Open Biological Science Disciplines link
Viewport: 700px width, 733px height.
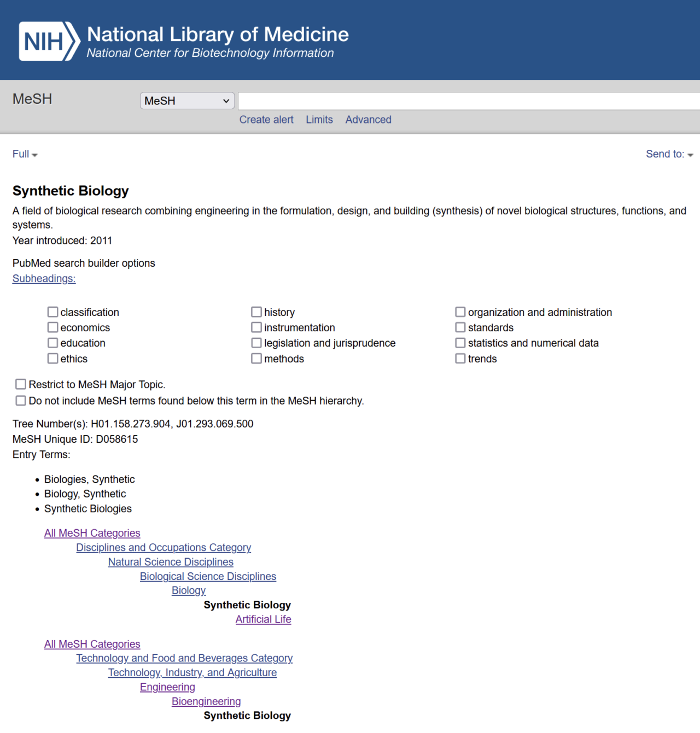point(208,576)
